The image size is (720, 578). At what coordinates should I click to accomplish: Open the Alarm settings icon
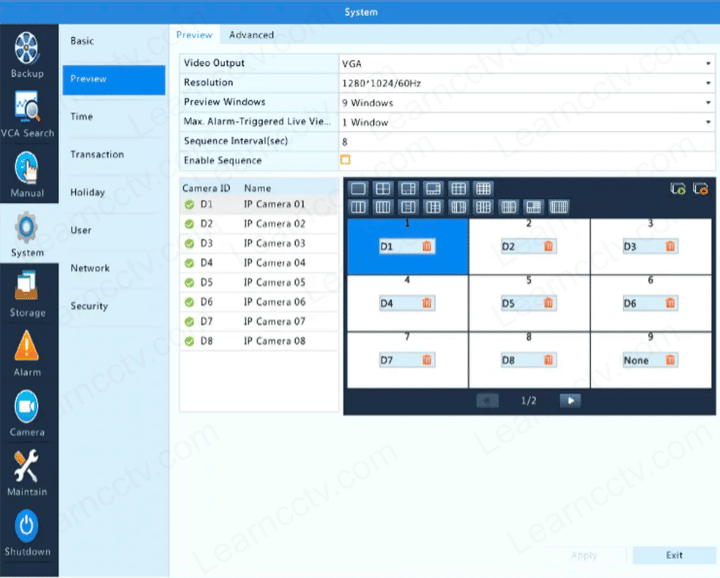(x=27, y=348)
